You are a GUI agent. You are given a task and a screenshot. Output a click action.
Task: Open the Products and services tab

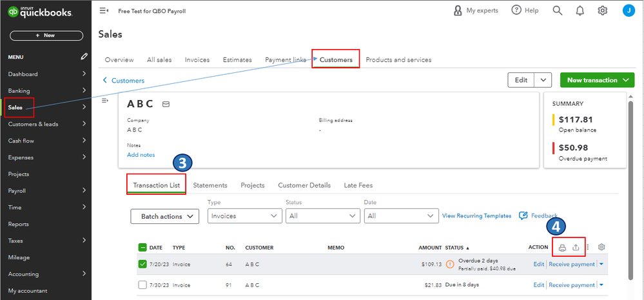[398, 60]
